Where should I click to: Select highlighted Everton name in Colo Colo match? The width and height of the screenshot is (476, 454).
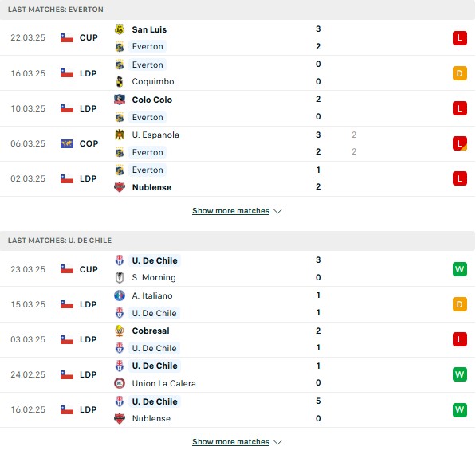tap(148, 117)
